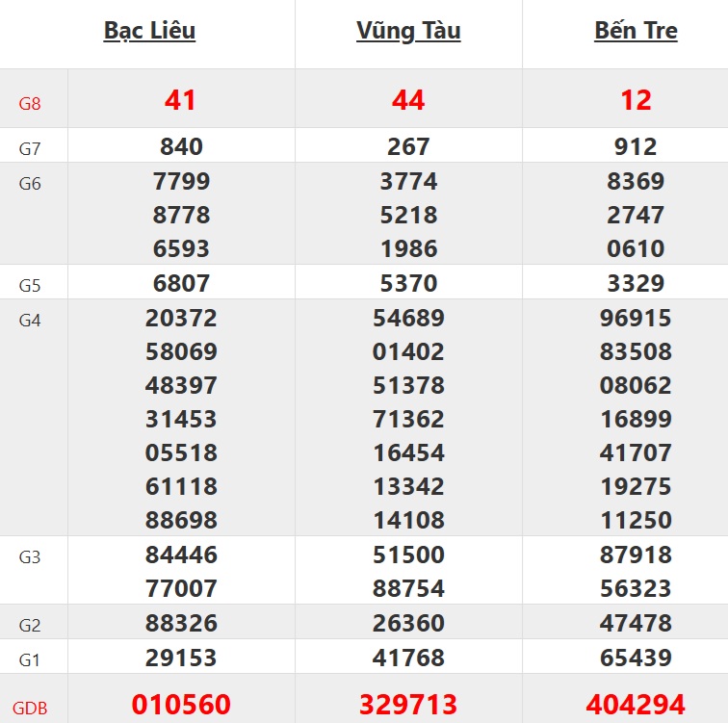
Task: Select Bến Tre special prize number 404294
Action: (636, 705)
